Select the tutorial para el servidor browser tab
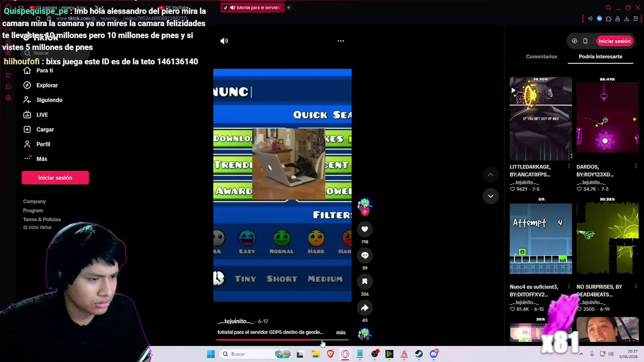The image size is (644, 362). point(252,8)
